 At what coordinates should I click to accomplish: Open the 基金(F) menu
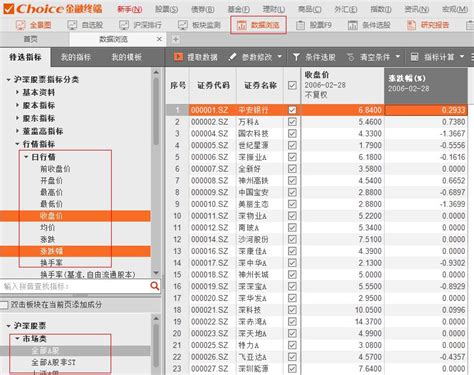pos(239,9)
